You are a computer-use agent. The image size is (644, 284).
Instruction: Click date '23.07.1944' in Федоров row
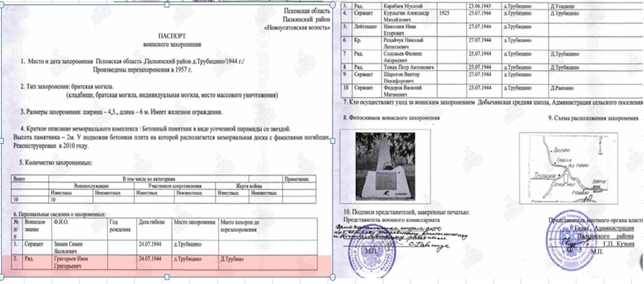point(480,88)
